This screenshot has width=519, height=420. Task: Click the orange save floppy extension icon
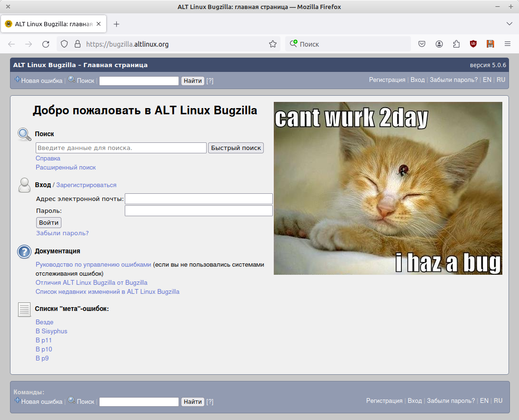490,44
